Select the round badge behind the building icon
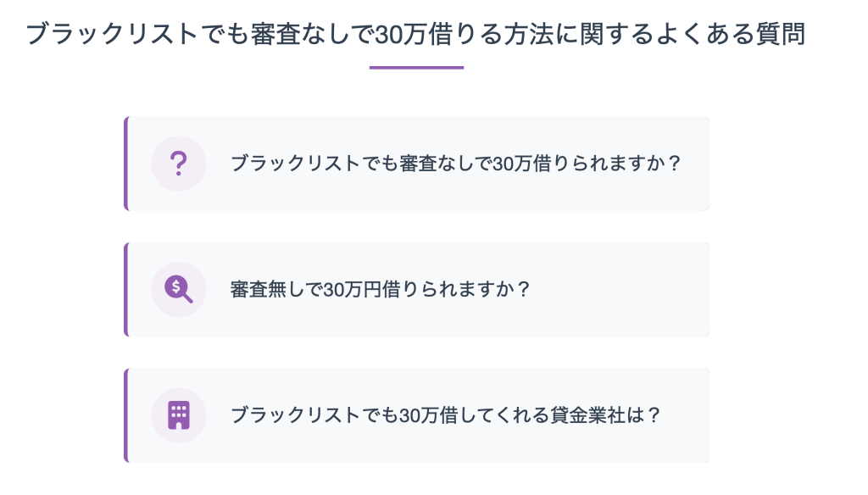The width and height of the screenshot is (868, 495). (x=178, y=415)
